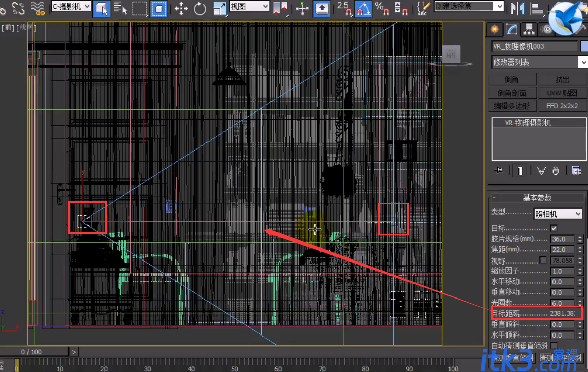Click the Pin Stack icon
This screenshot has width=588, height=372.
click(499, 171)
